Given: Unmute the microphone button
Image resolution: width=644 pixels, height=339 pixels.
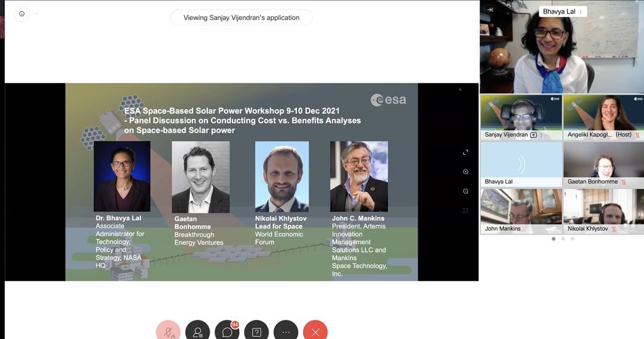Looking at the screenshot, I should 168,332.
